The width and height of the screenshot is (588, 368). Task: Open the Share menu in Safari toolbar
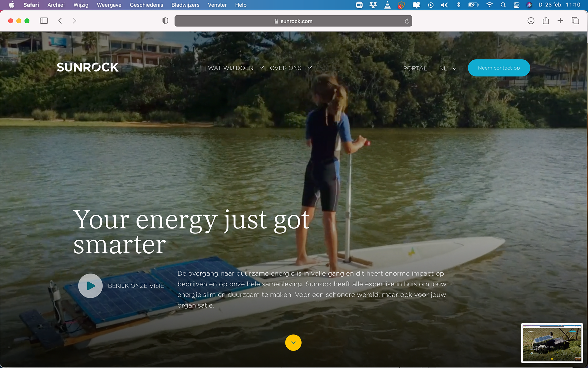tap(545, 21)
